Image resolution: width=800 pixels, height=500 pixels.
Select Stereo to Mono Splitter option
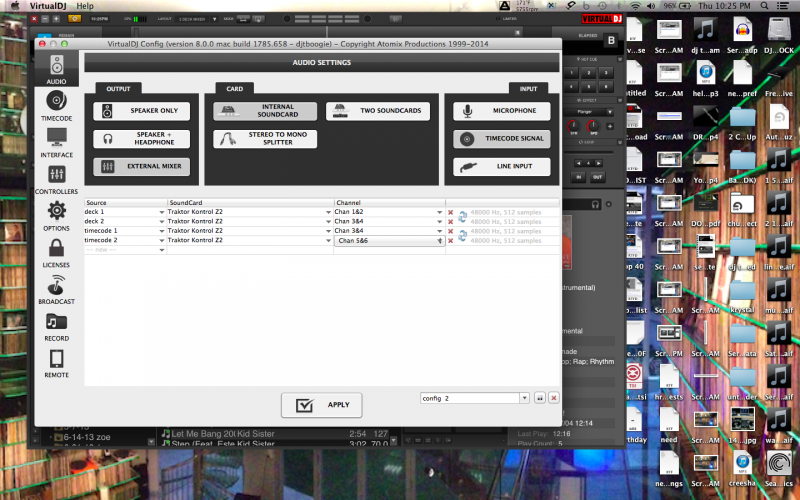coord(265,139)
